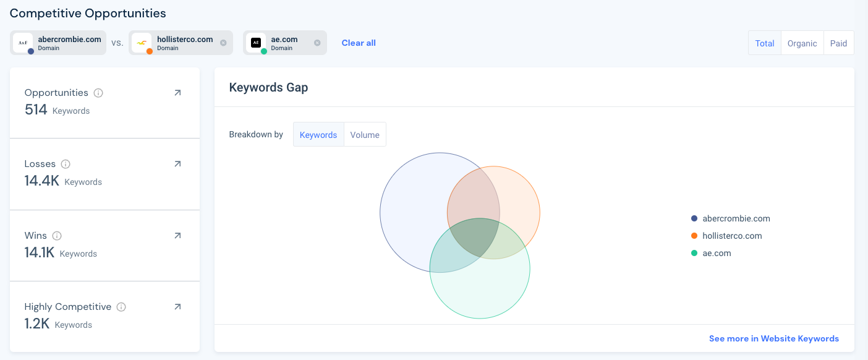Open Wins details via arrow icon

[x=177, y=236]
